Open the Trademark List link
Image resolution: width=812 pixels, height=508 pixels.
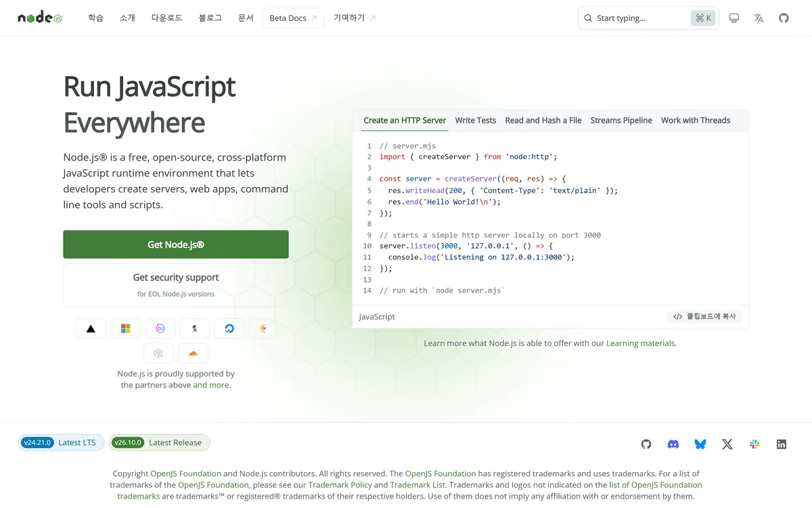pos(418,485)
